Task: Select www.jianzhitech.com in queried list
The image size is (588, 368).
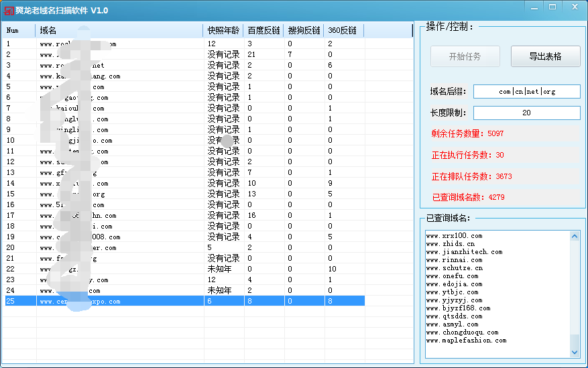Action: [464, 252]
